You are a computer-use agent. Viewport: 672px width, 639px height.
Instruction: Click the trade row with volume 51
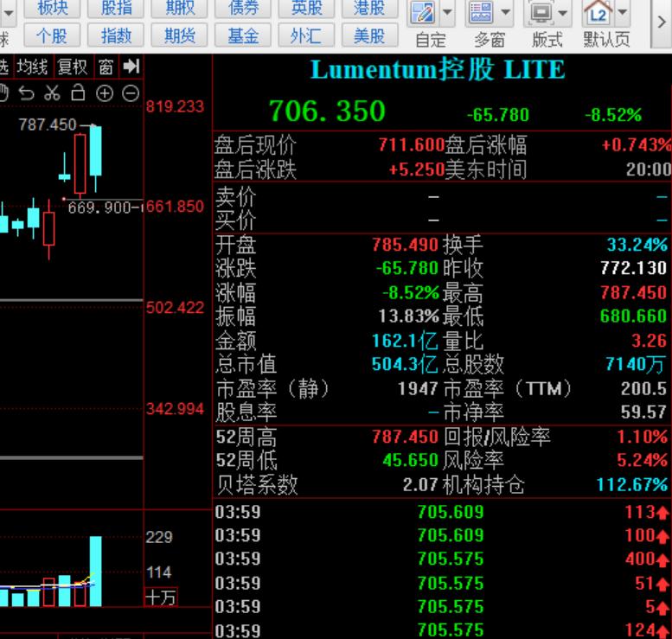pos(441,584)
